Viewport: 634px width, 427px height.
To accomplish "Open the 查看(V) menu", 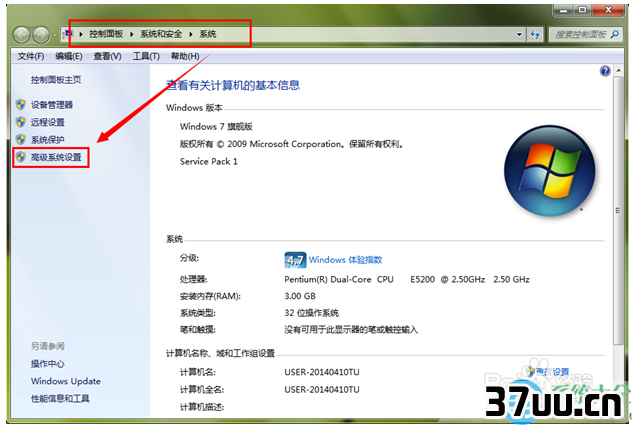I will tap(108, 56).
